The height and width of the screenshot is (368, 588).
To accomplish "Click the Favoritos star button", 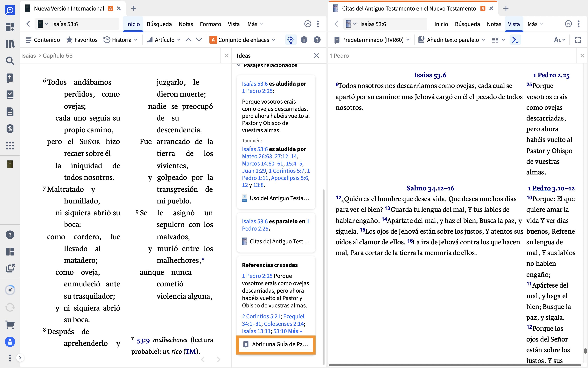I will pyautogui.click(x=82, y=40).
